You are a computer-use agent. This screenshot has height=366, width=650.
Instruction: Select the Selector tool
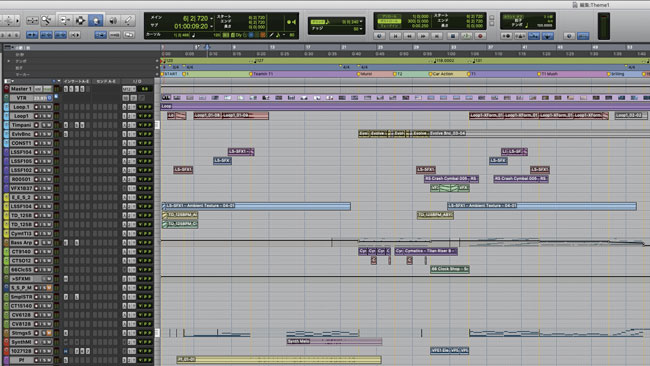(80, 20)
